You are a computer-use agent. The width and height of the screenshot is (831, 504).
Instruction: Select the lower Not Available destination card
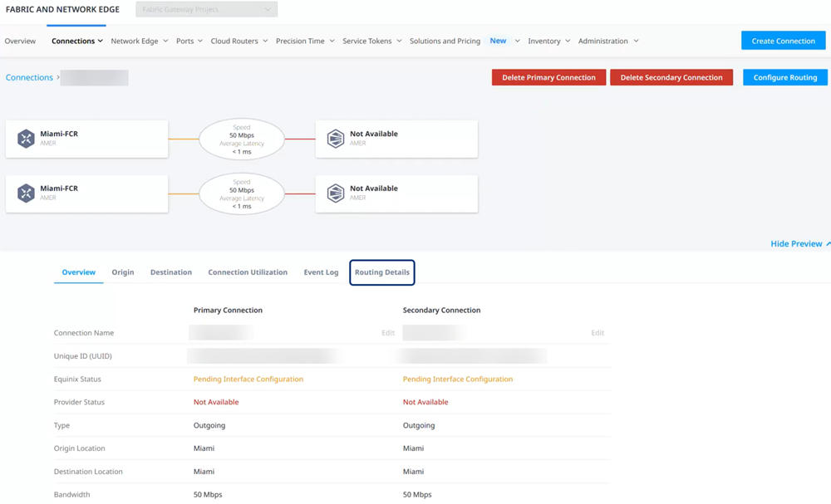396,193
